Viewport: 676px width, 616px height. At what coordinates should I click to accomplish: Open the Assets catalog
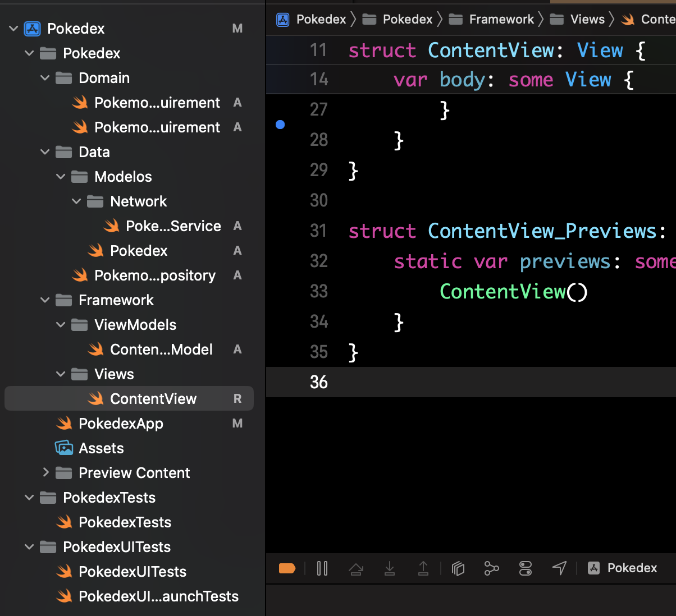point(101,448)
